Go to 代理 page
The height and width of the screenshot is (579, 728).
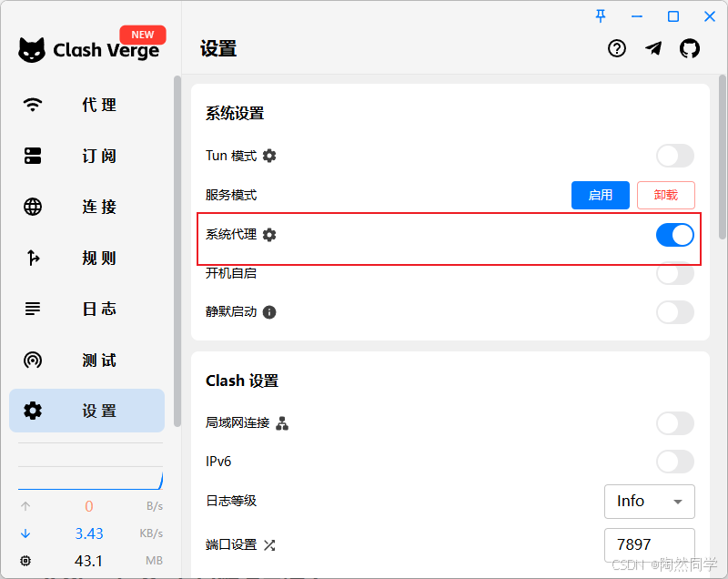point(86,105)
